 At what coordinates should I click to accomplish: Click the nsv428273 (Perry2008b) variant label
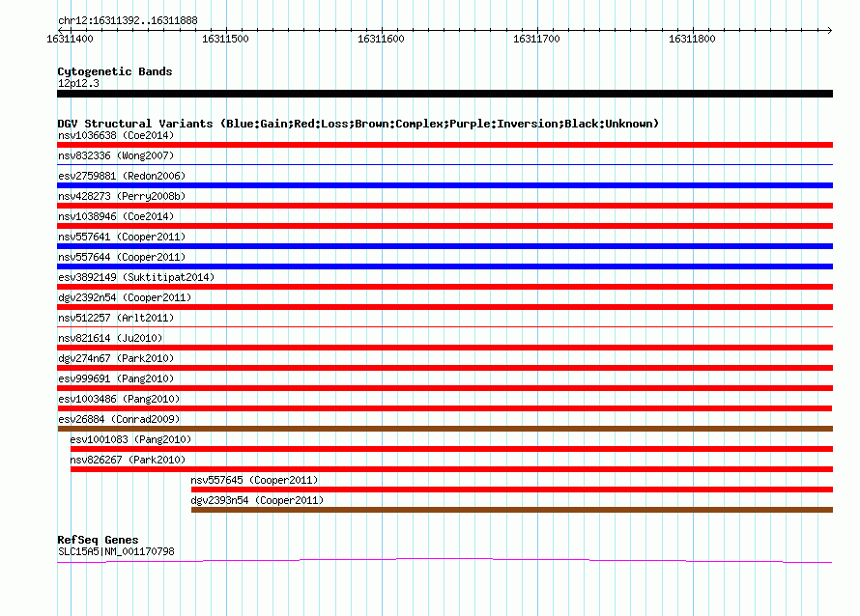click(122, 196)
